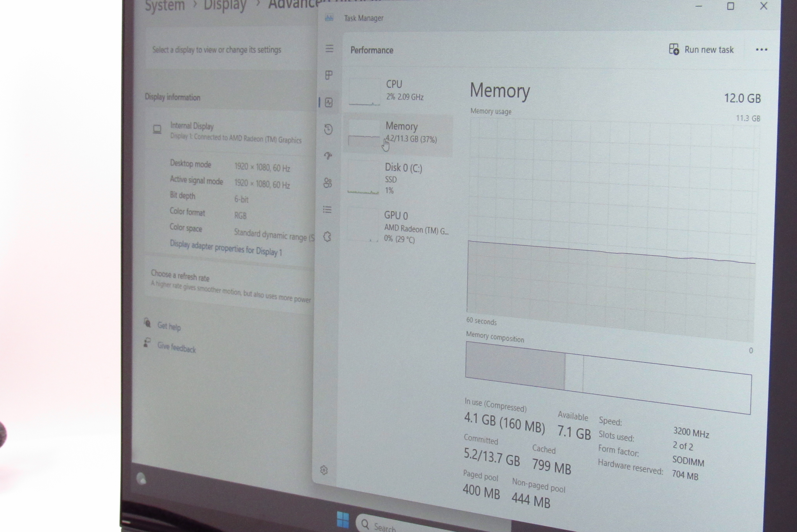Click the Windows Start button
This screenshot has width=797, height=532.
click(x=343, y=520)
